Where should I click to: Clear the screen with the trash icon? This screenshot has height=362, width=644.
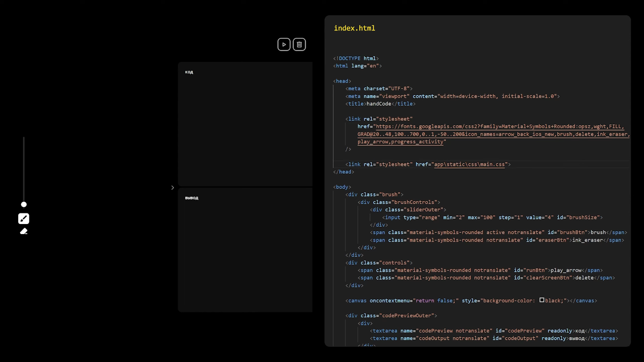click(x=299, y=44)
